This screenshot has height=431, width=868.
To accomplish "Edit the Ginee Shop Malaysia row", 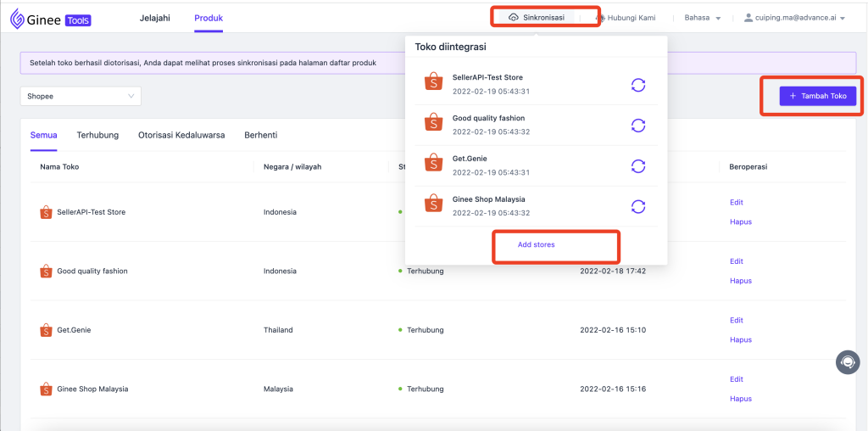I will click(737, 379).
